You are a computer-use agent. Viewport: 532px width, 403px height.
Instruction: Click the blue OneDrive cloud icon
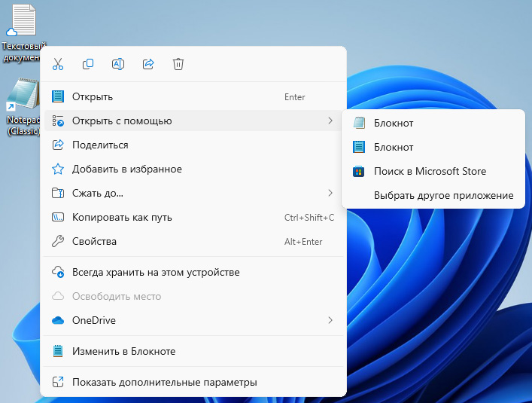pos(58,320)
